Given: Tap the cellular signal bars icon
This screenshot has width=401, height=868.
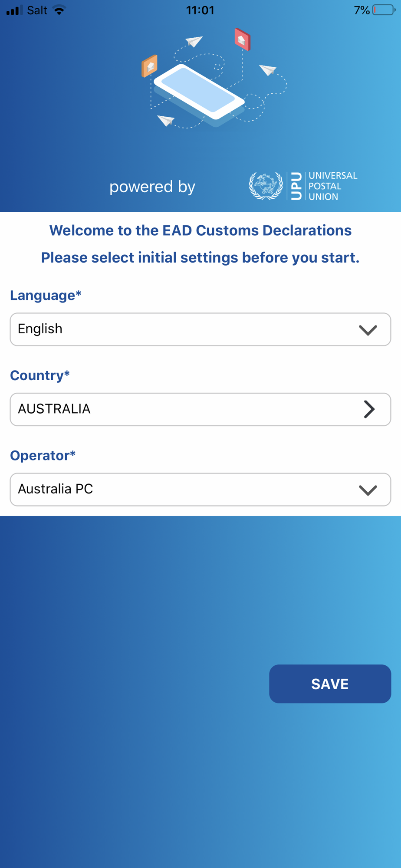Looking at the screenshot, I should [15, 10].
